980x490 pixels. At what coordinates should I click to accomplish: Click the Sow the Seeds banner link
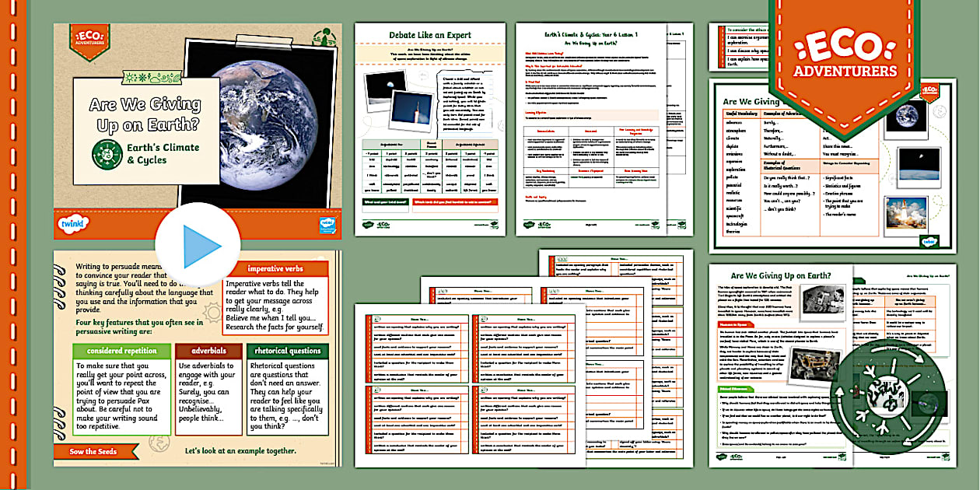93,452
